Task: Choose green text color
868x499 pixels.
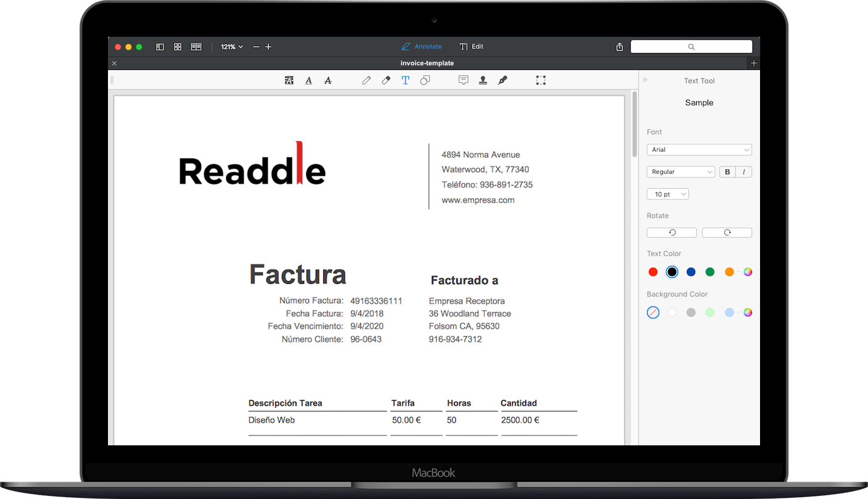Action: (710, 272)
